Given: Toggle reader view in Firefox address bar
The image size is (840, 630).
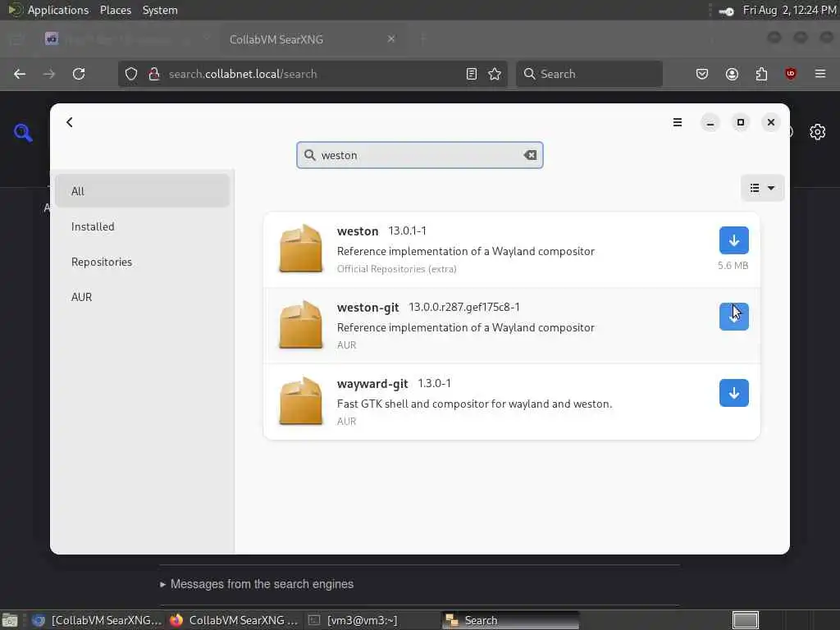Looking at the screenshot, I should coord(472,74).
